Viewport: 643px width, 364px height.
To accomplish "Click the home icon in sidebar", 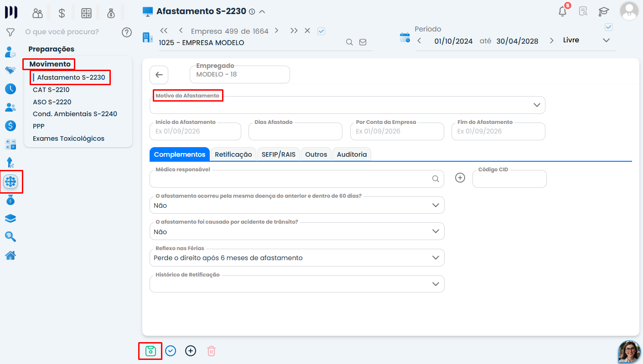I will coord(10,255).
